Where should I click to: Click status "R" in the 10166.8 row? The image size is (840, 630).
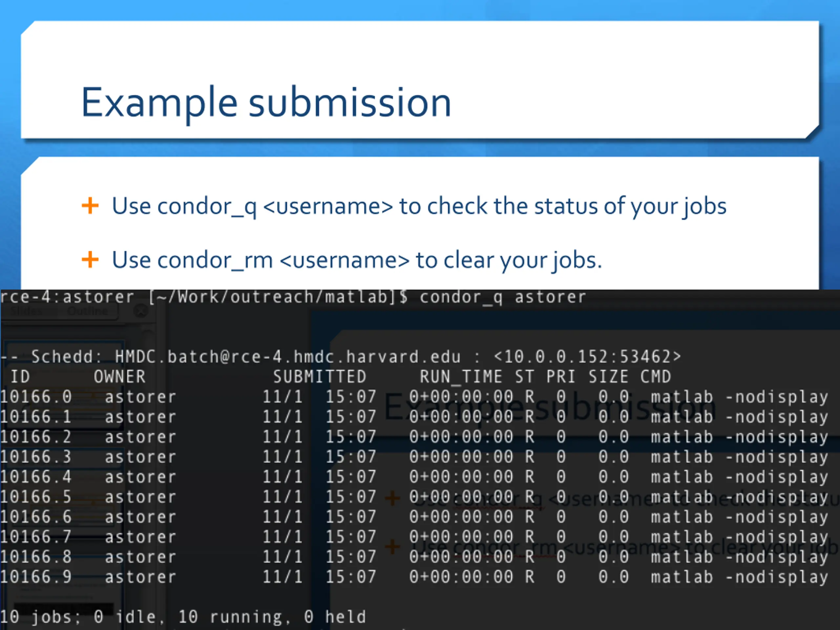(x=530, y=557)
